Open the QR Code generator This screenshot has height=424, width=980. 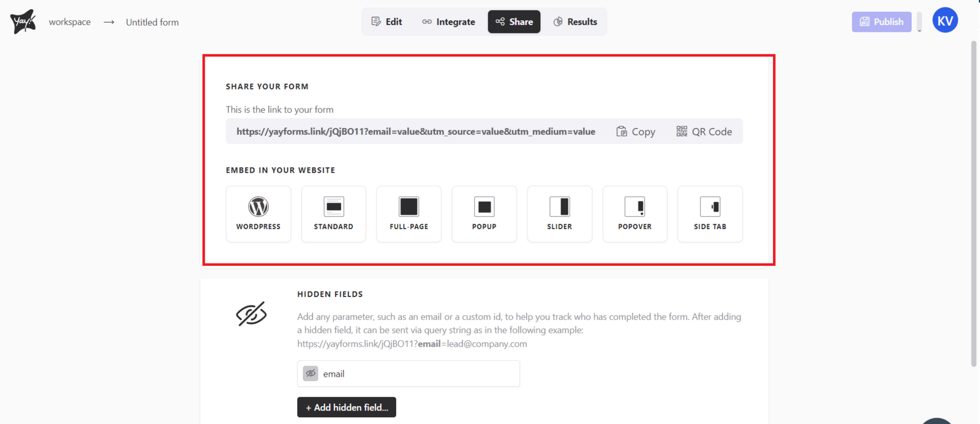pos(704,132)
